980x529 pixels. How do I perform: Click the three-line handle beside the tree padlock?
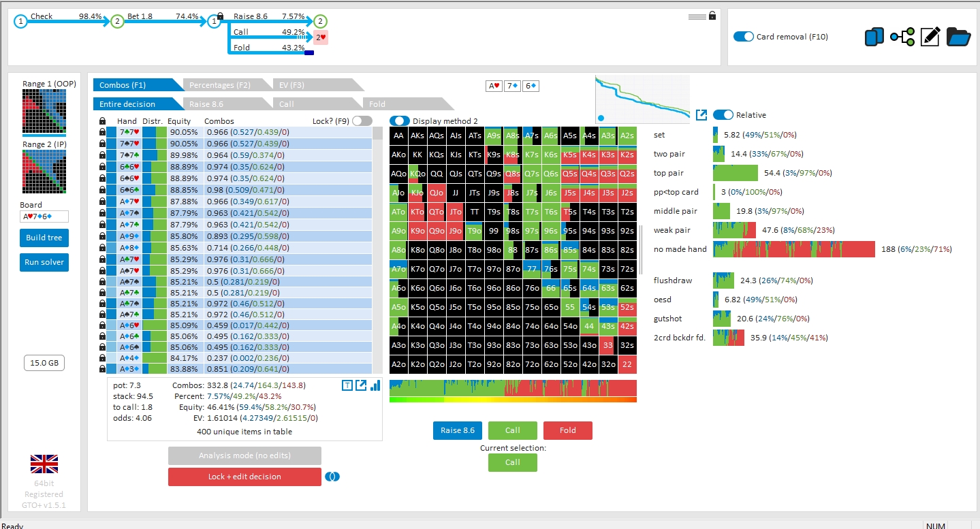(x=697, y=16)
